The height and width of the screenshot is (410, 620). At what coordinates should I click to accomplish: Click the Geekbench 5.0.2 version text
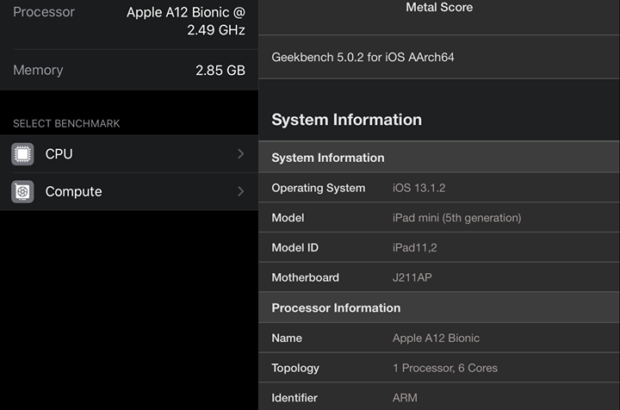click(363, 58)
